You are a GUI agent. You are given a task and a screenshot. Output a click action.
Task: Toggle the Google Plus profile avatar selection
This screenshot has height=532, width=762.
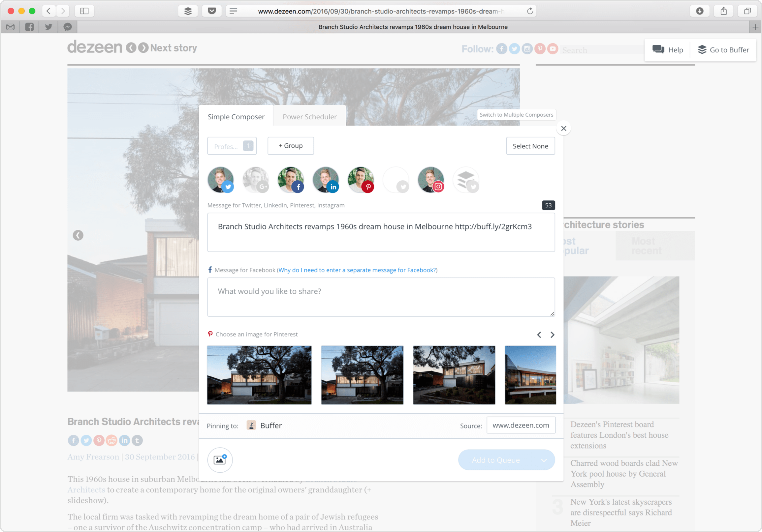coord(256,180)
